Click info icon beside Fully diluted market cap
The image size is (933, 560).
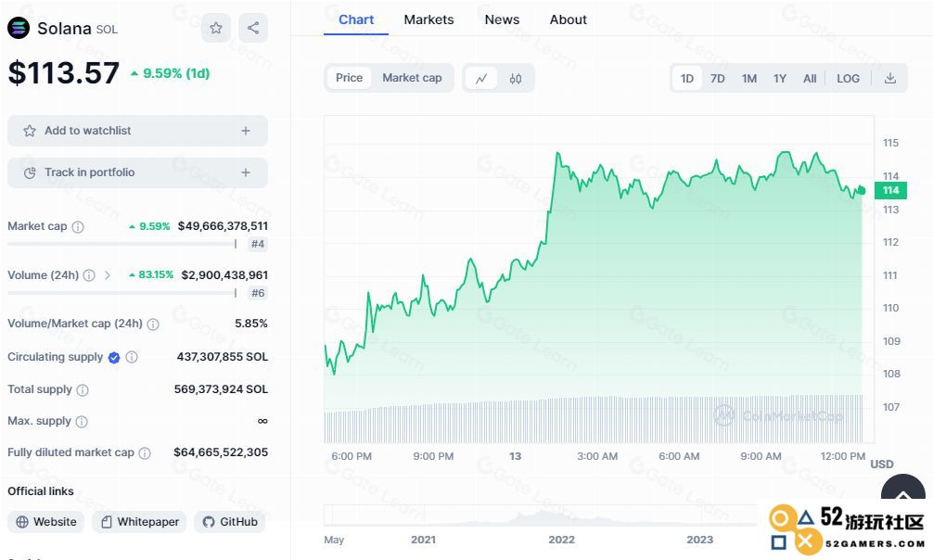coord(145,452)
